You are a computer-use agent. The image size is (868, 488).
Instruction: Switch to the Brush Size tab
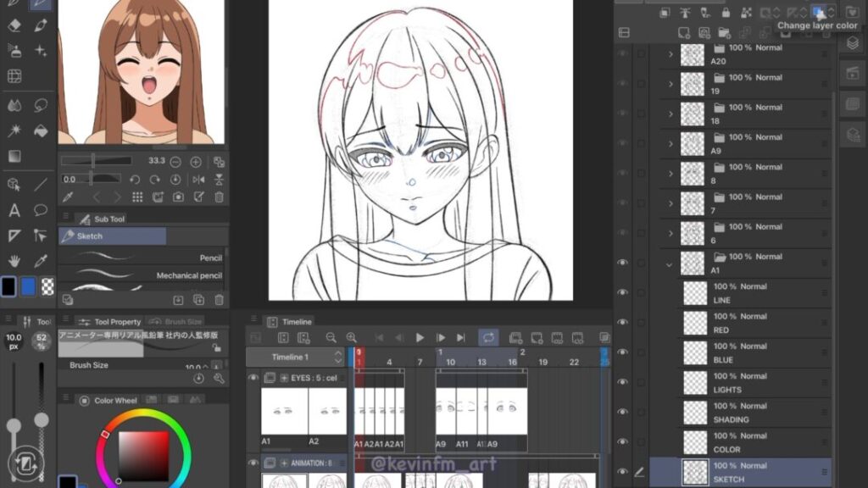point(182,322)
